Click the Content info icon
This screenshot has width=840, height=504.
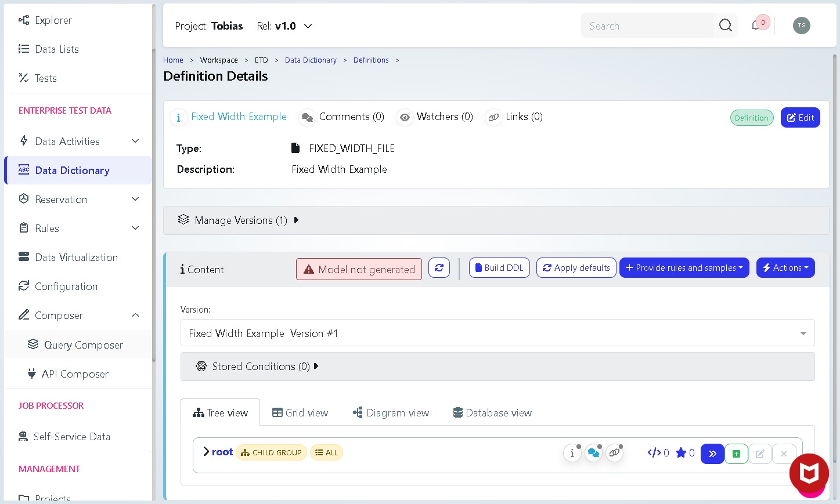point(182,269)
